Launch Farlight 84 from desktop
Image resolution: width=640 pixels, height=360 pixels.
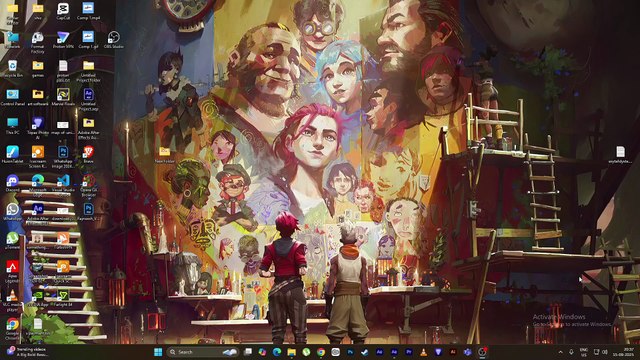pos(63,297)
